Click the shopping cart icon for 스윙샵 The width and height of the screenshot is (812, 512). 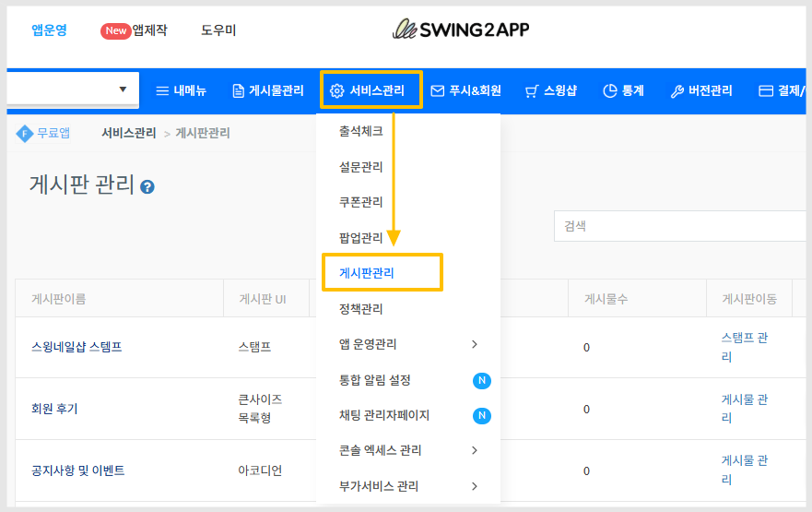point(532,91)
